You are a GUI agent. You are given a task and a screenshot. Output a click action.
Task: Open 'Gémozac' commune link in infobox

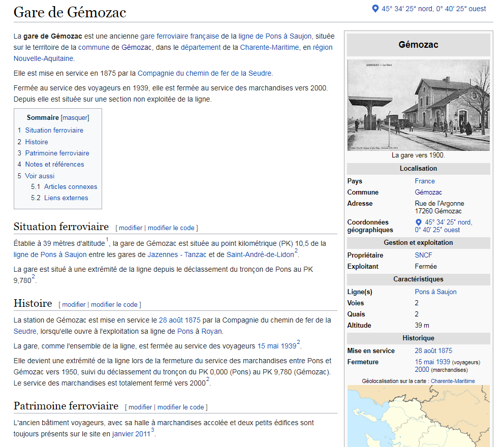pos(428,193)
